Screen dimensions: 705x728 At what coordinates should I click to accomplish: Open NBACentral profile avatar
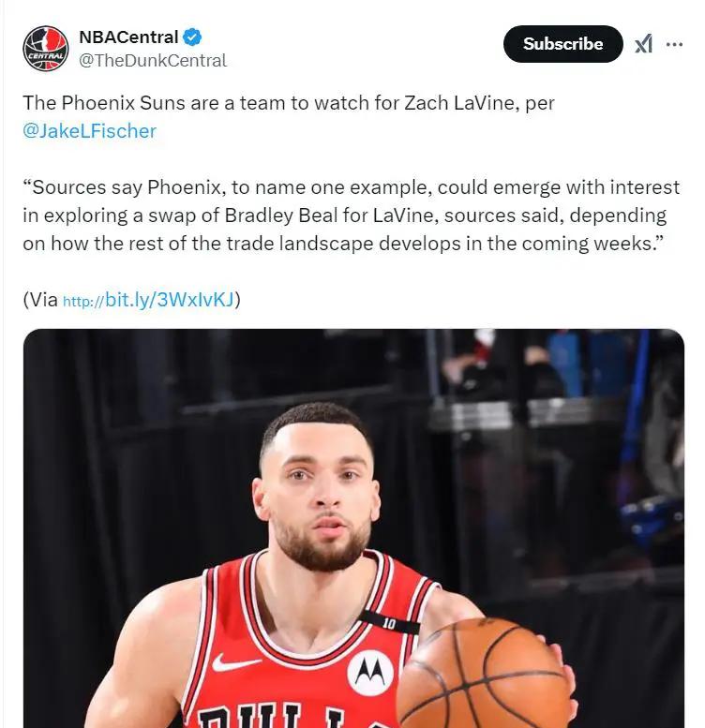tap(46, 49)
